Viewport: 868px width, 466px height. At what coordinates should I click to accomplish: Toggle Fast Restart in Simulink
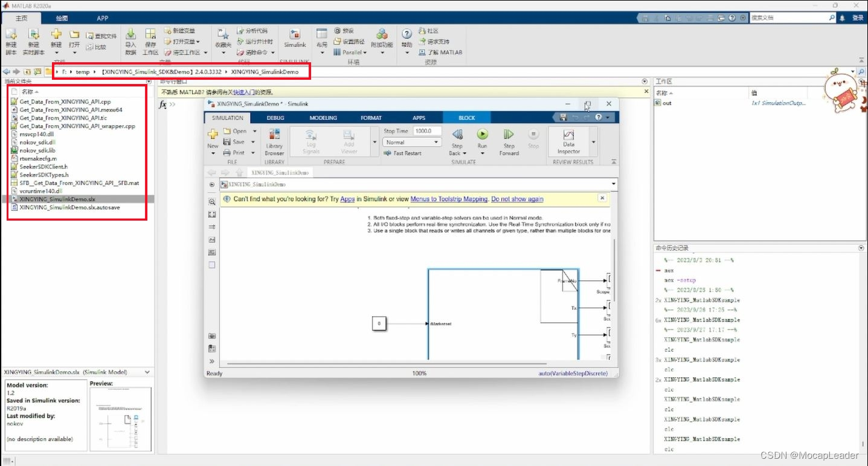403,153
